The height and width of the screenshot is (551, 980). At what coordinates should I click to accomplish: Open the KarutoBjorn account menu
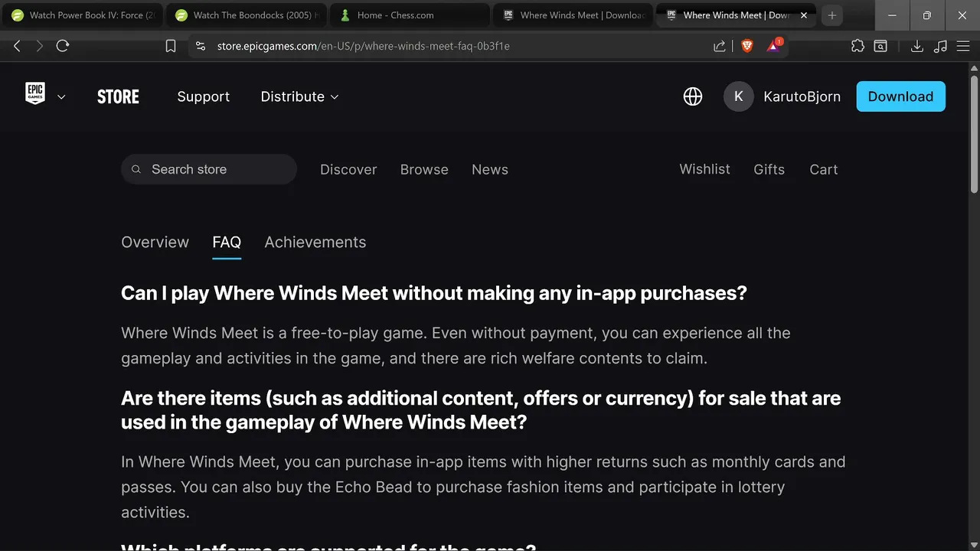(x=802, y=96)
